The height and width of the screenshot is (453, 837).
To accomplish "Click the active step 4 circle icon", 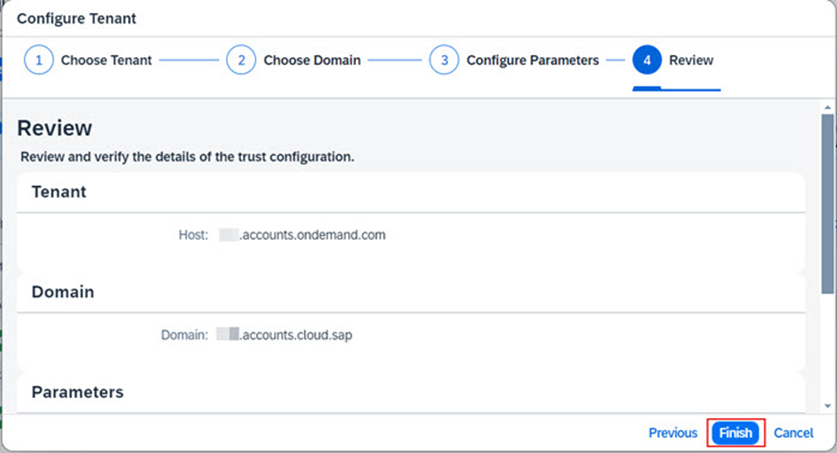I will [x=646, y=60].
